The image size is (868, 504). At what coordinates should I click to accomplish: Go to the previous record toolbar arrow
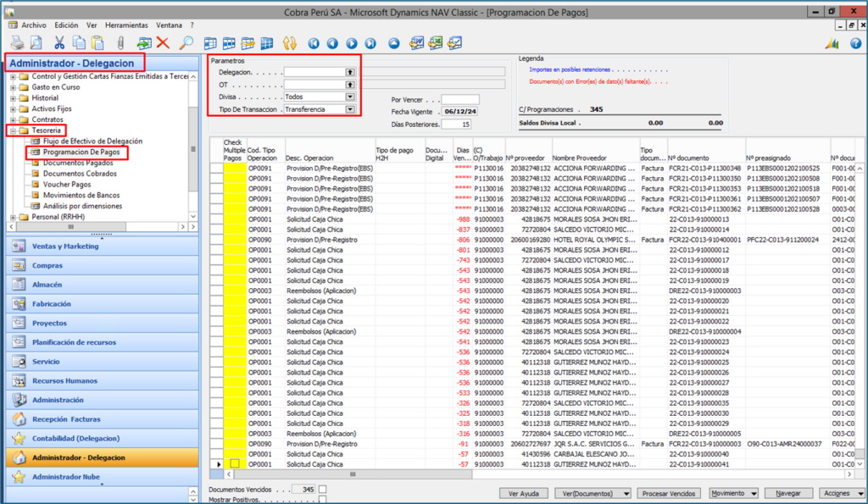pyautogui.click(x=332, y=43)
